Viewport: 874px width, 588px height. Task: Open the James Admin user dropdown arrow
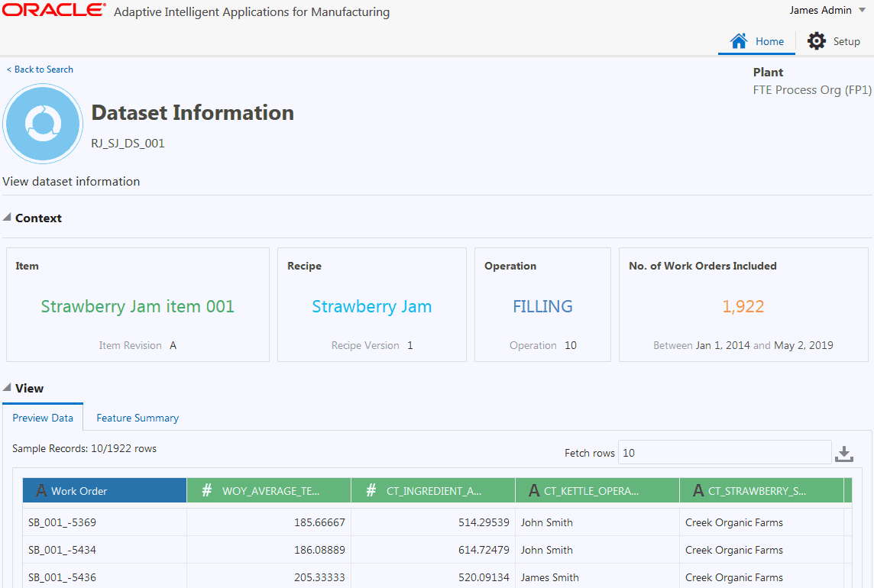[x=862, y=10]
